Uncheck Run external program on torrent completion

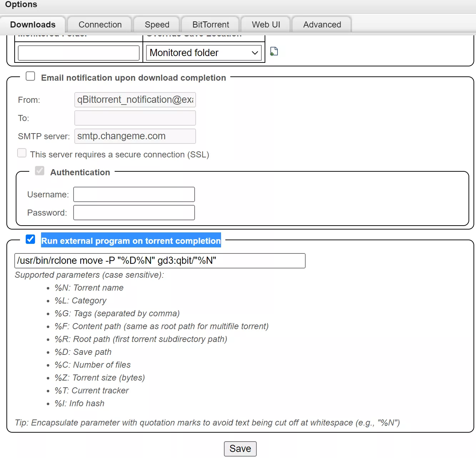click(31, 240)
